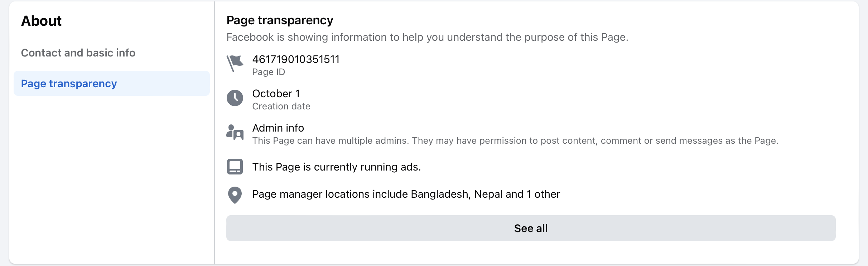Click the Page ID number 461719010351511
The width and height of the screenshot is (868, 266).
click(x=296, y=59)
